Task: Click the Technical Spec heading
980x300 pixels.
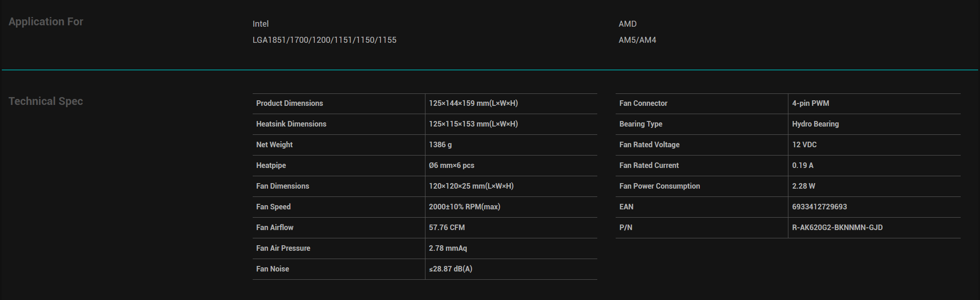Action: coord(46,101)
